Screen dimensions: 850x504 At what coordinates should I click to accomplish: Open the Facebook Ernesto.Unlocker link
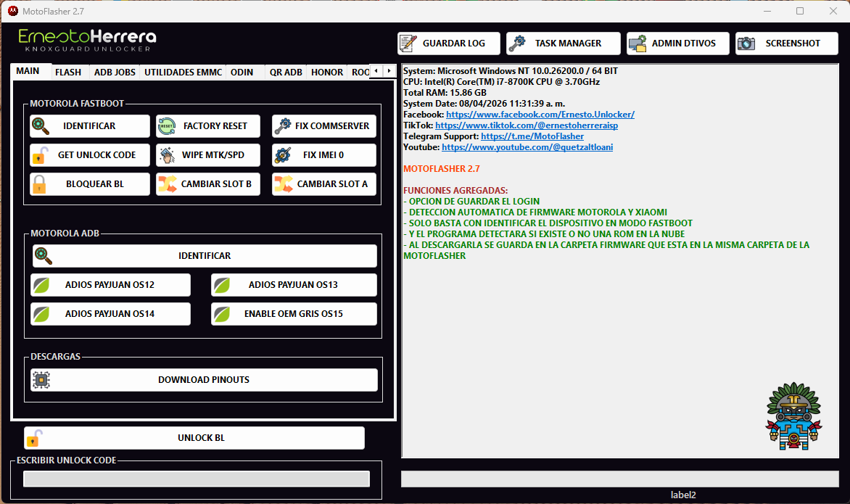540,115
